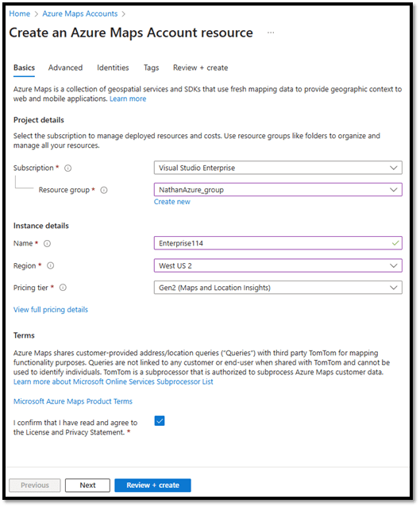Click the Instance details heading

click(x=41, y=226)
